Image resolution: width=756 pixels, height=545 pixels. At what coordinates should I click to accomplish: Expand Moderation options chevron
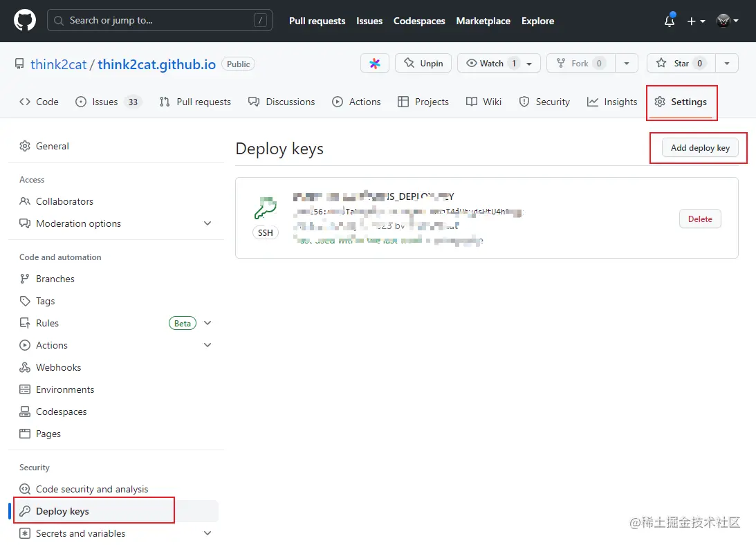[208, 223]
